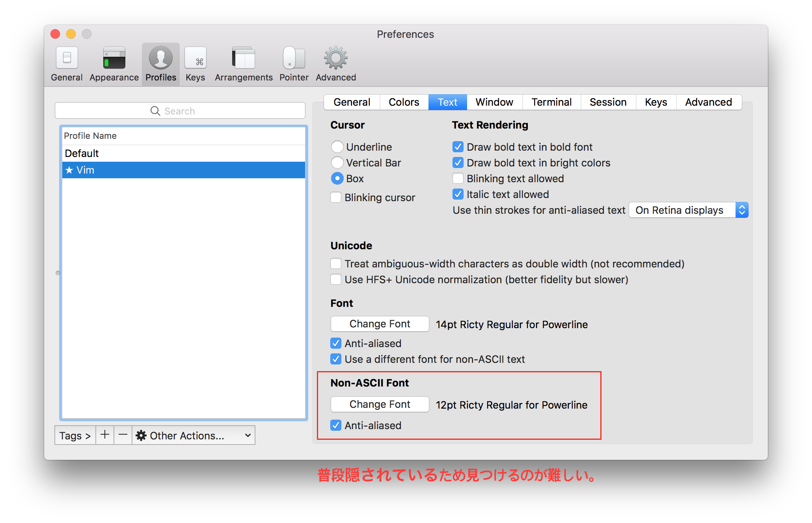Viewport: 812px width, 523px height.
Task: Select the Default profile
Action: [82, 153]
